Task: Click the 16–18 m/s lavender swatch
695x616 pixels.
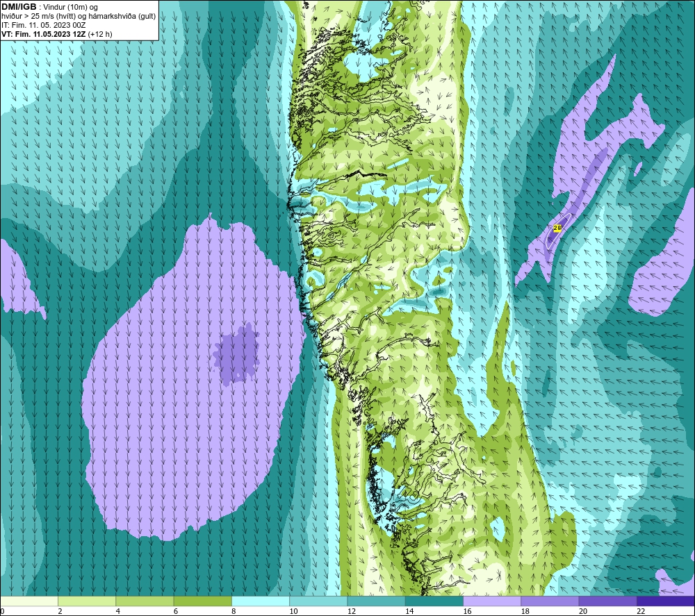Action: click(492, 601)
